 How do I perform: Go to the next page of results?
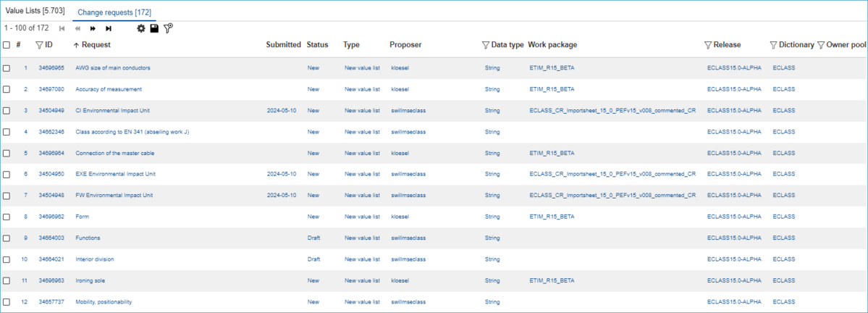coord(93,28)
